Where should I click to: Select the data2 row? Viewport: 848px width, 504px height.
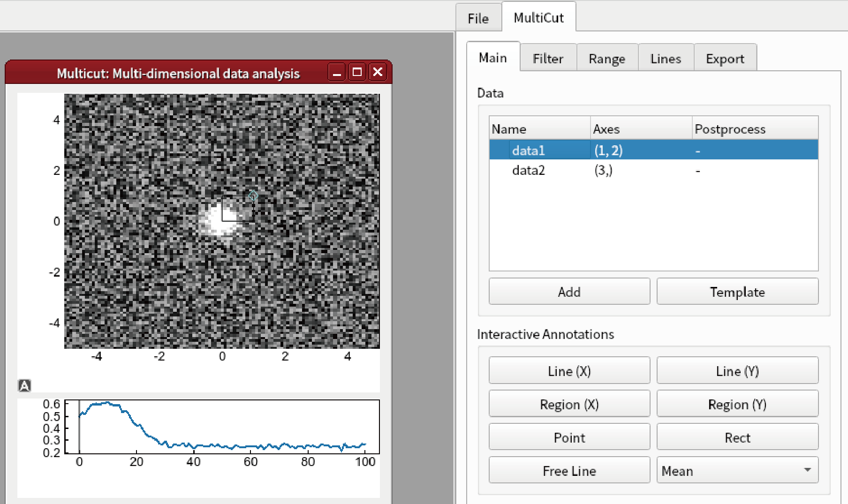[x=654, y=170]
